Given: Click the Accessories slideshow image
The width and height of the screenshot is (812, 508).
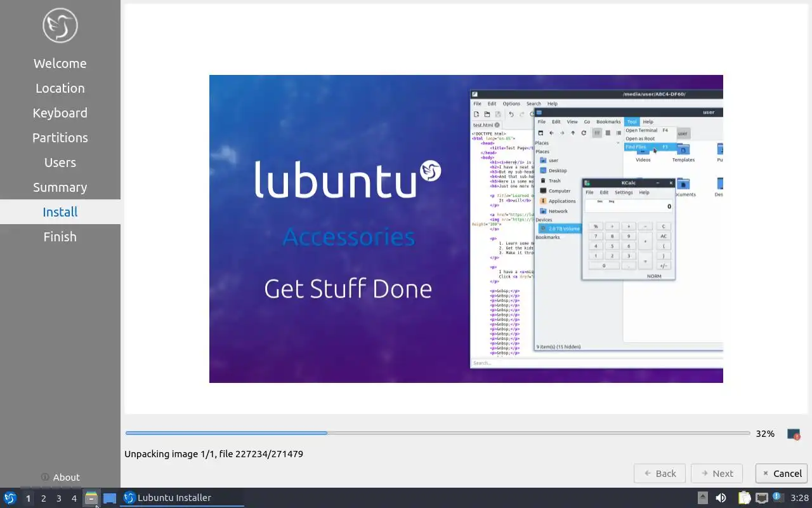Looking at the screenshot, I should [466, 229].
